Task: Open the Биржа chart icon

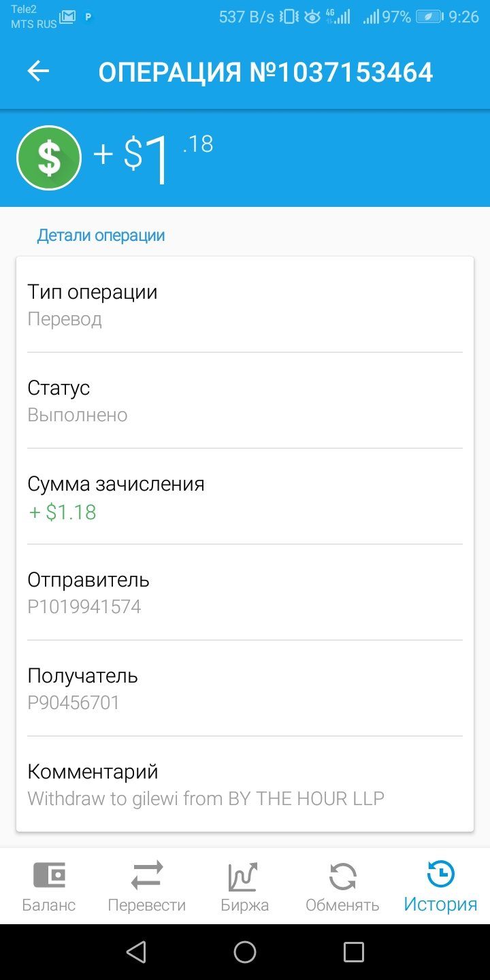Action: 244,876
